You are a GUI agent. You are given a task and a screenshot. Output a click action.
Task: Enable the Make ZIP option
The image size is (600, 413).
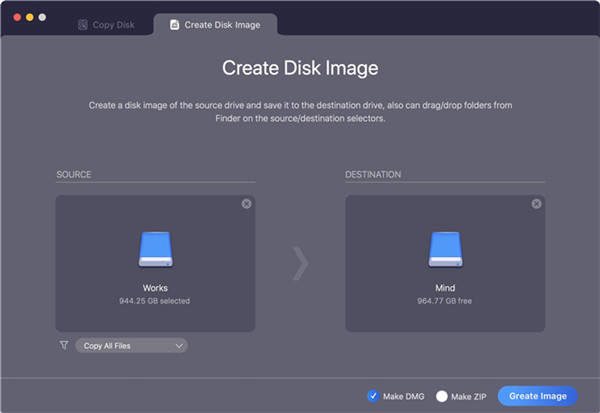441,396
